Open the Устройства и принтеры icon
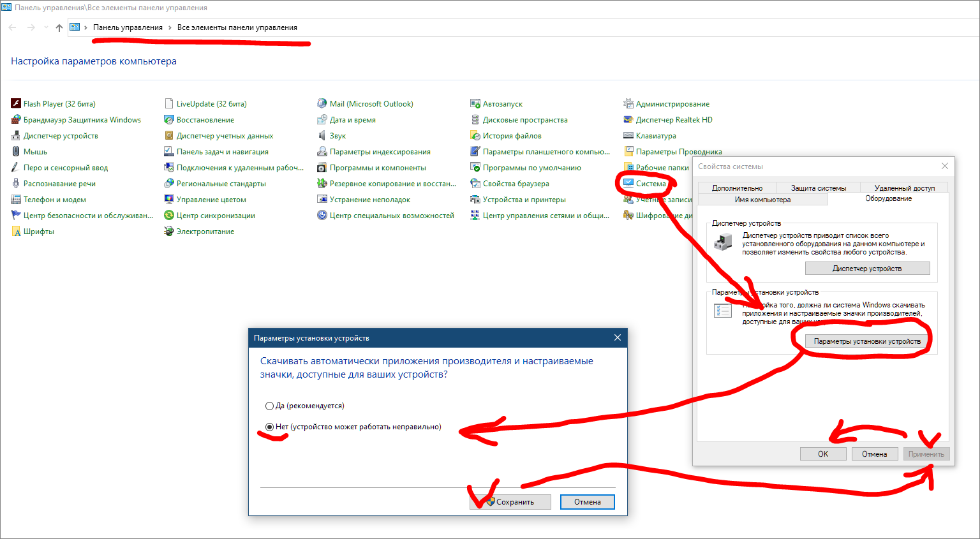This screenshot has height=539, width=980. click(x=475, y=199)
